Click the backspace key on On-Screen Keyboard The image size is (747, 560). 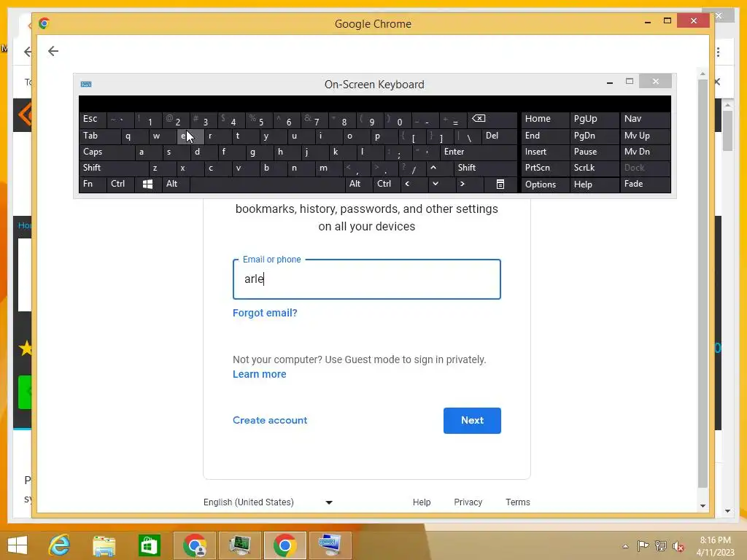492,119
